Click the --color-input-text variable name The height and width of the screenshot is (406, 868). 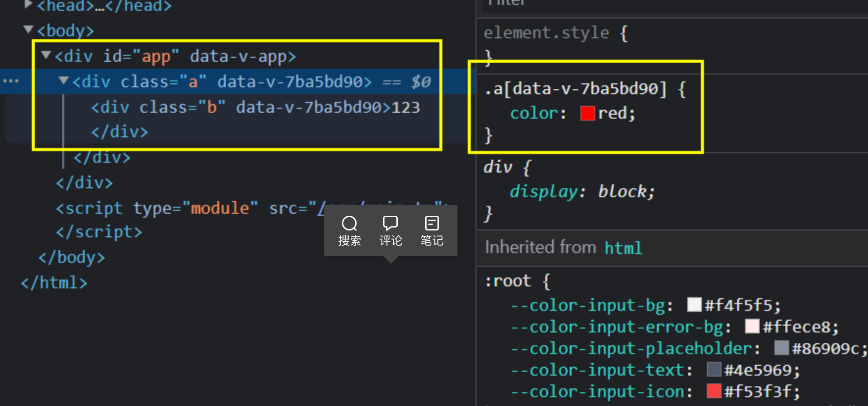597,370
